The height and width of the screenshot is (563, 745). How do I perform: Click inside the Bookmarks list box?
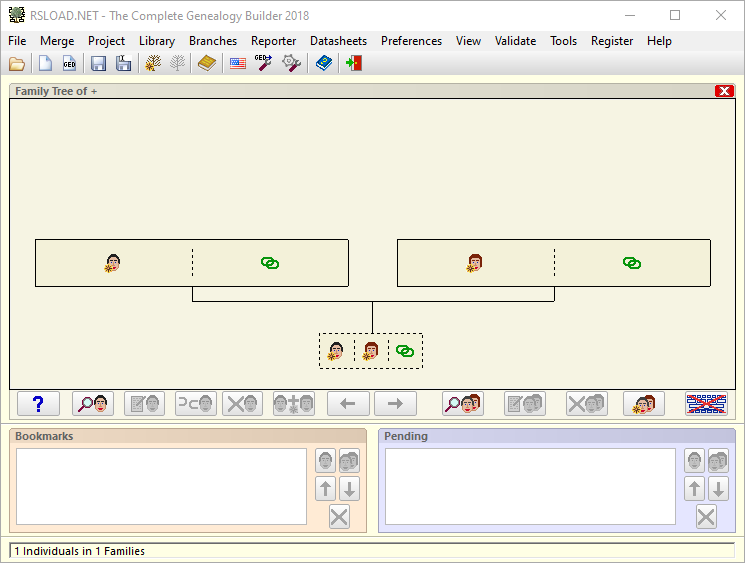click(x=162, y=487)
